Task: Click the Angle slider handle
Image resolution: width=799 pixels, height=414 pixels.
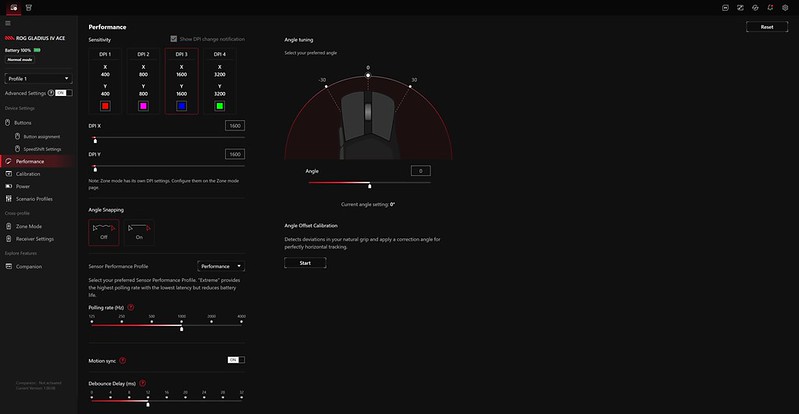Action: click(369, 186)
